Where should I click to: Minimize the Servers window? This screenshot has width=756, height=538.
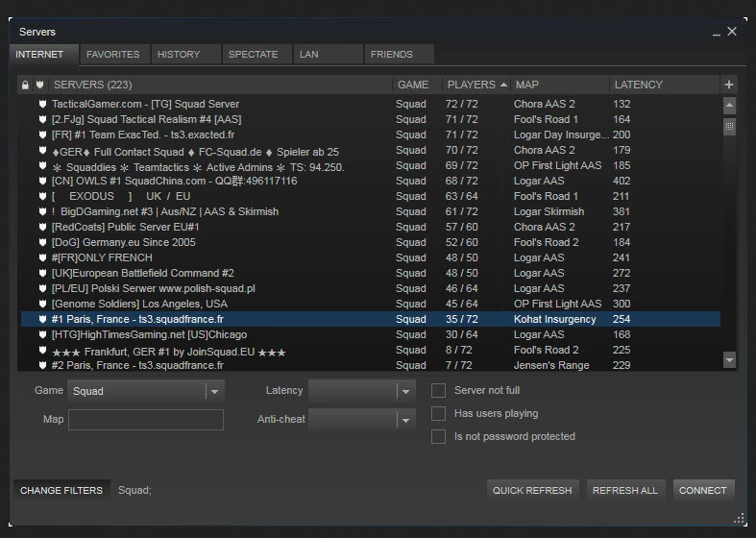(717, 33)
